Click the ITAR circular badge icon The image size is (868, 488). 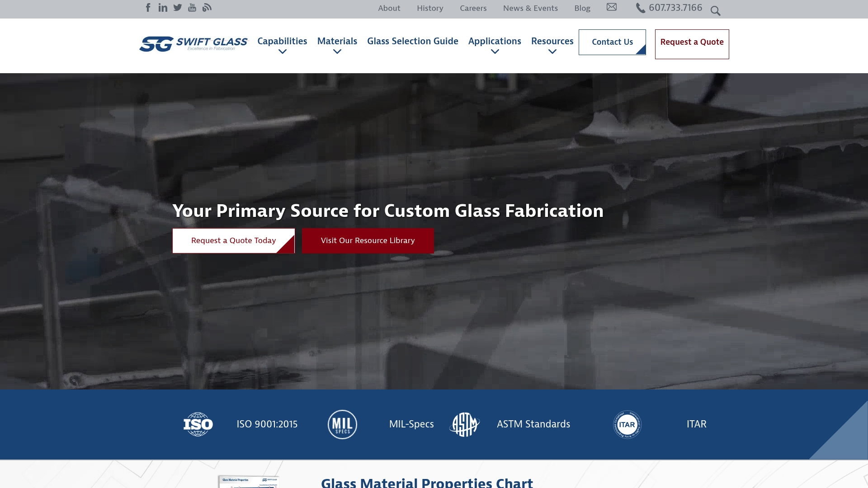point(627,424)
